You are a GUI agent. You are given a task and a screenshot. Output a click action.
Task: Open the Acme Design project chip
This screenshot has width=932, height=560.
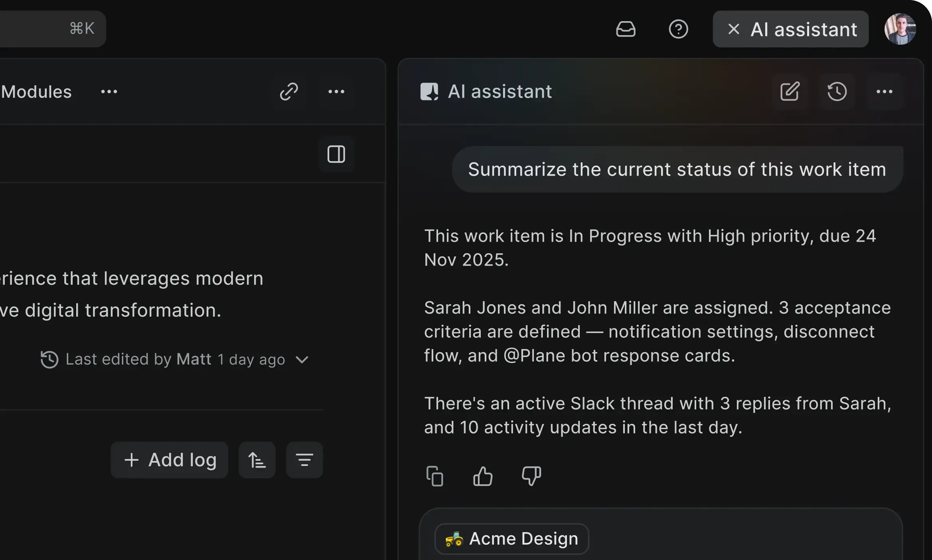pyautogui.click(x=512, y=538)
